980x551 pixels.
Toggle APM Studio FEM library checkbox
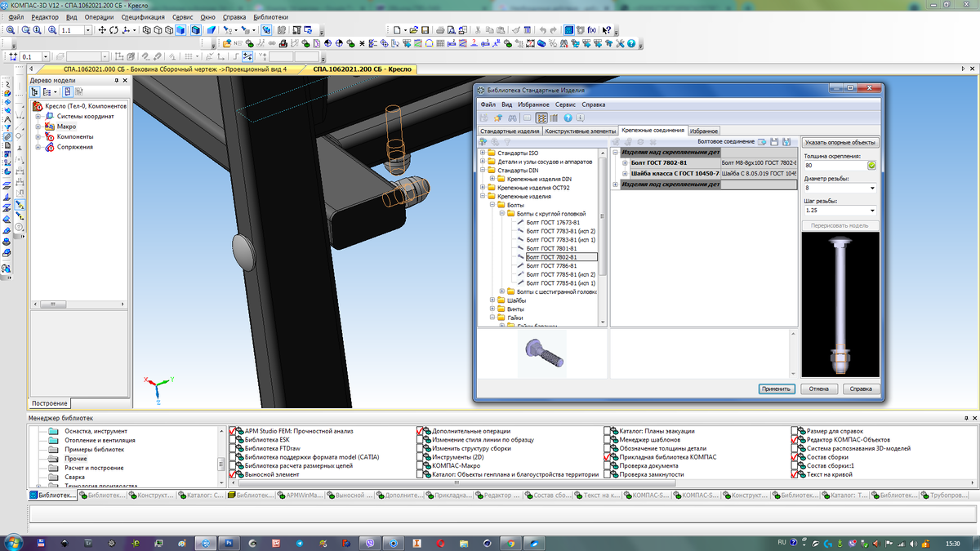(x=233, y=431)
